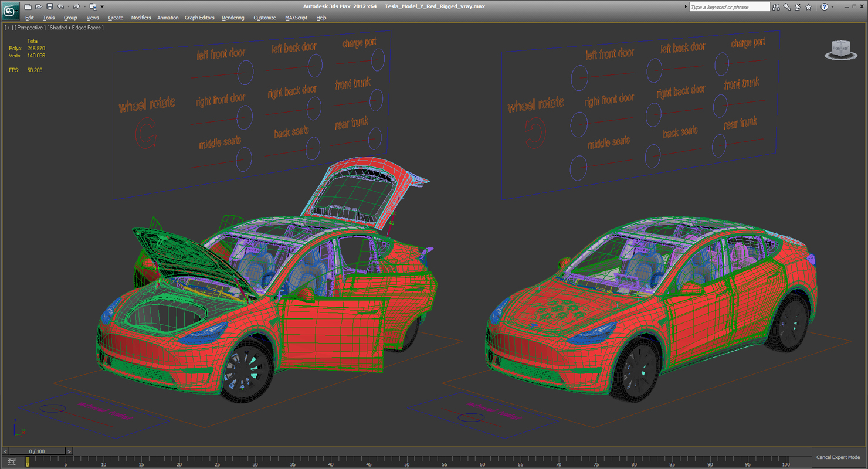The height and width of the screenshot is (469, 868).
Task: Click the Open File folder icon
Action: point(38,6)
